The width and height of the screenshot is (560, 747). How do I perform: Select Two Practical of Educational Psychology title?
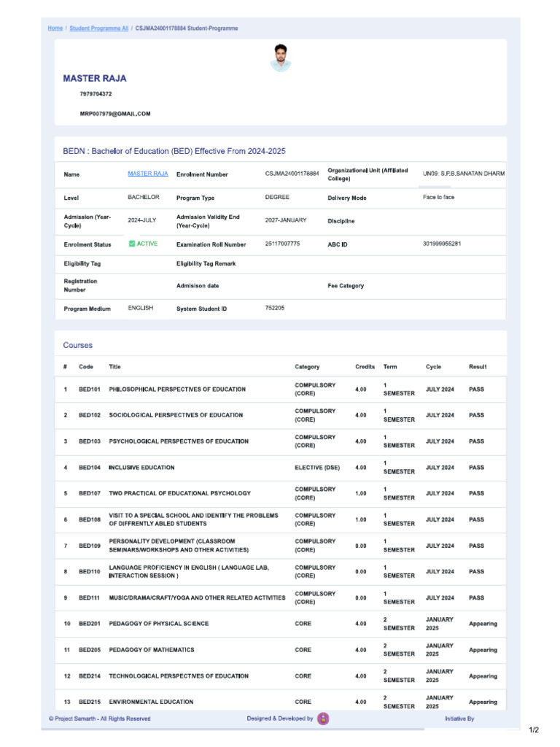coord(179,494)
